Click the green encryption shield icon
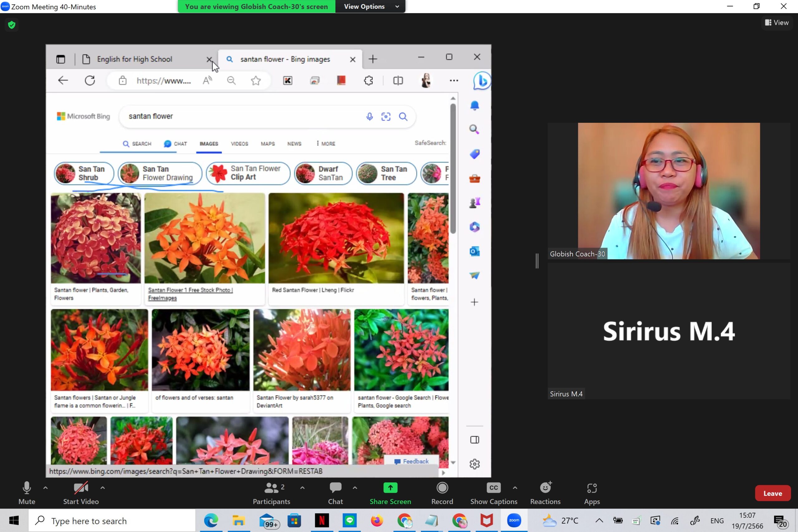Viewport: 798px width, 532px height. [x=12, y=25]
